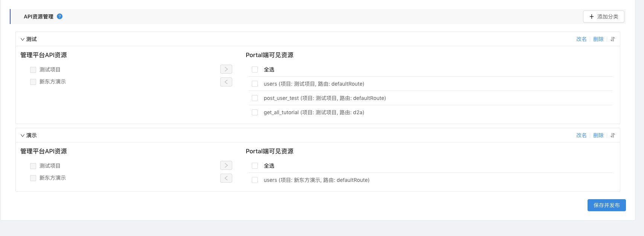Check users resource for 新东方演示 project
Viewport: 644px width, 236px height.
pos(255,180)
